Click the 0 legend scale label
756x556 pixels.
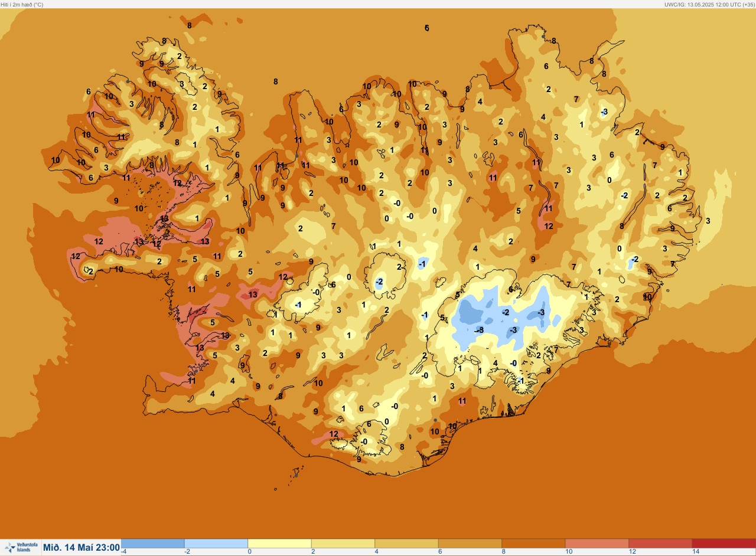[x=249, y=552]
